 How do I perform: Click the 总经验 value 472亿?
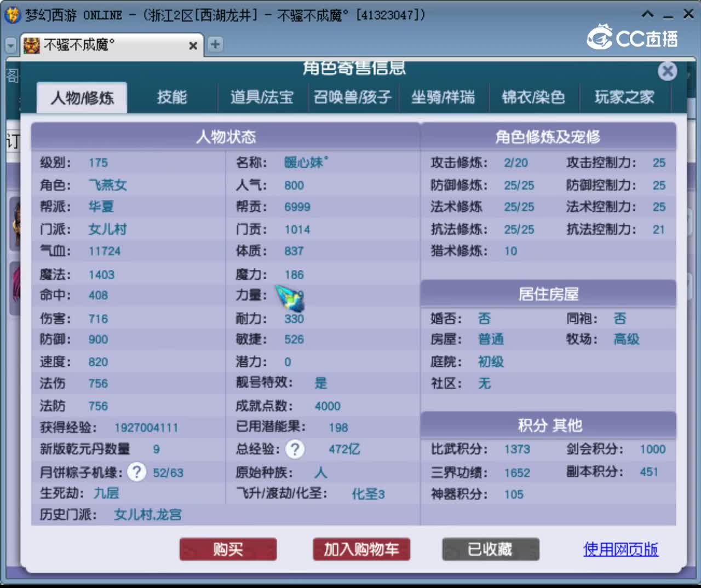(344, 449)
